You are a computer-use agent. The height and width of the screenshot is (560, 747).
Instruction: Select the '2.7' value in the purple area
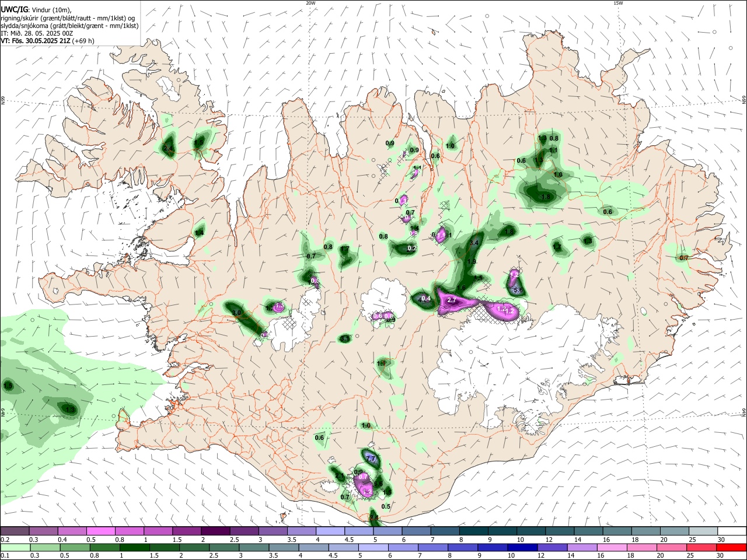451,300
